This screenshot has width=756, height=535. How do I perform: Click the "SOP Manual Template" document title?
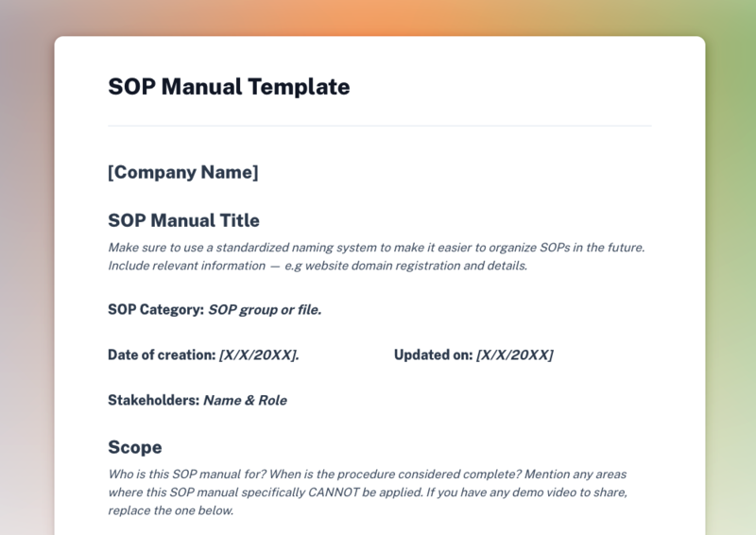point(229,87)
